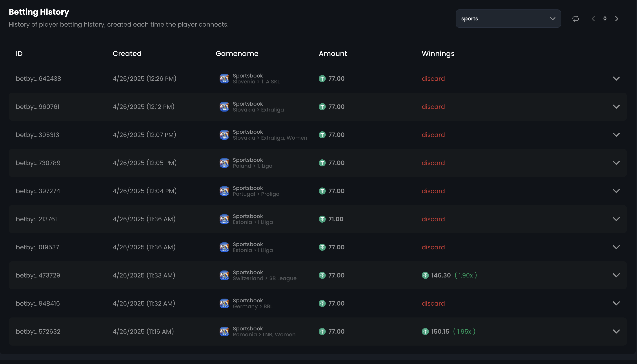Click the date 4/26/2025 (12:26 PM)

144,79
